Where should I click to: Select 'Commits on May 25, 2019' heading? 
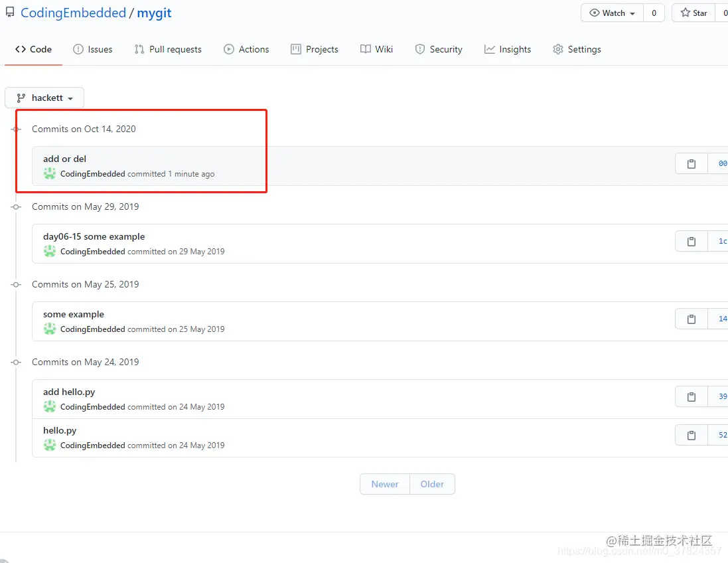86,284
